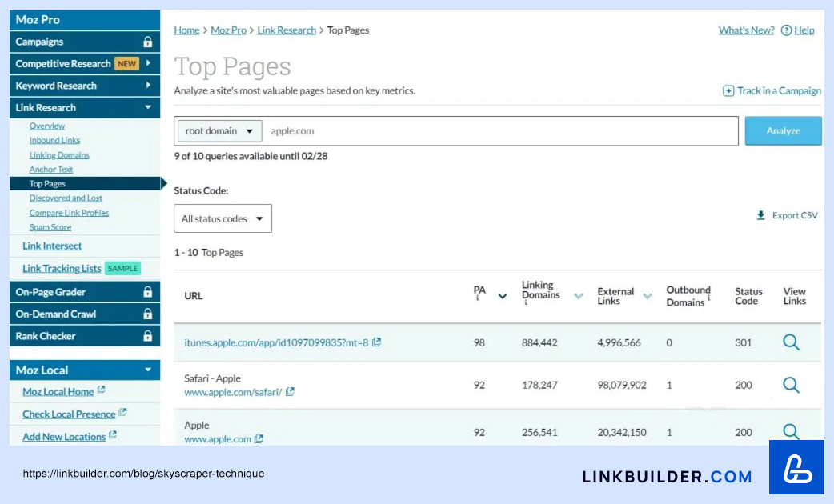Click the Help link text

[x=804, y=30]
